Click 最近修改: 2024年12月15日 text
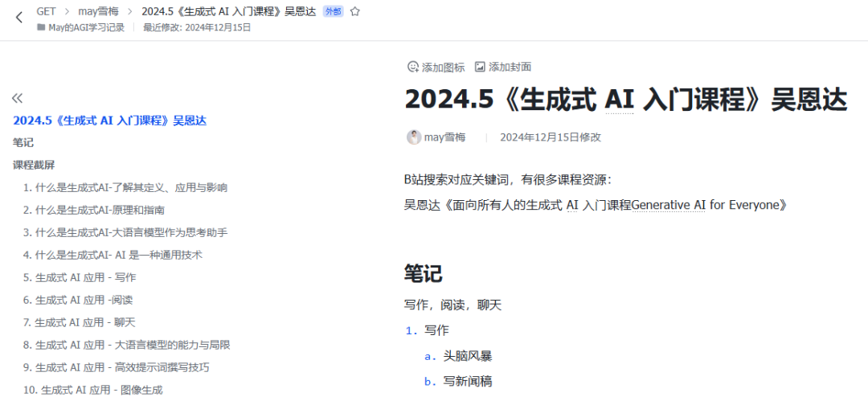The width and height of the screenshot is (868, 401). (x=197, y=27)
